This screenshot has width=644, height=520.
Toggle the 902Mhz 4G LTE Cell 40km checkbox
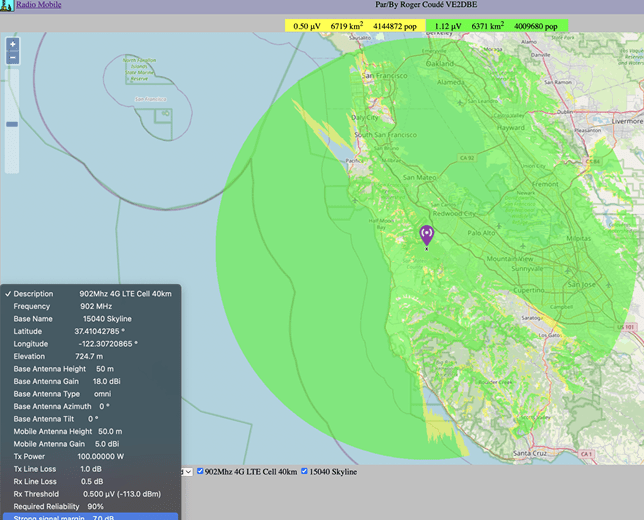[x=202, y=471]
